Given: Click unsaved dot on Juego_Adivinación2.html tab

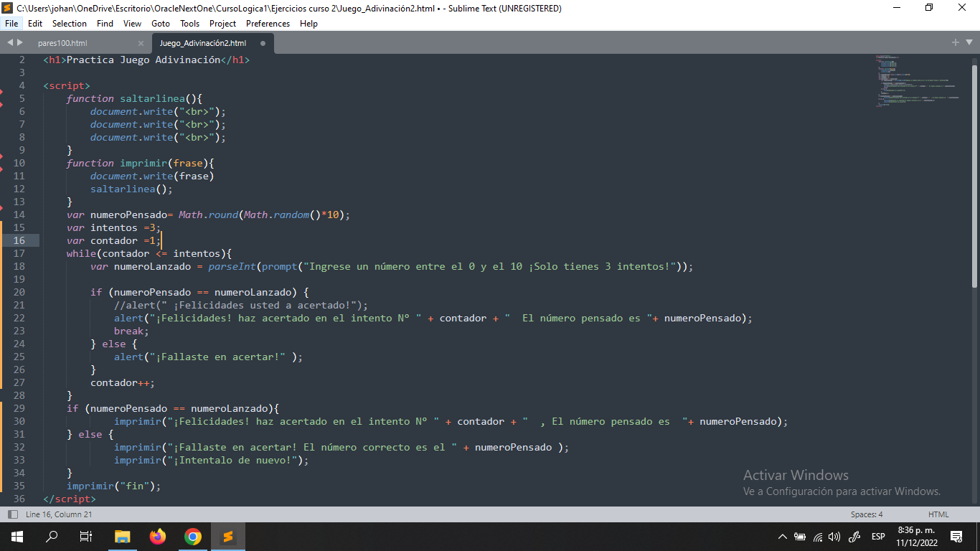Looking at the screenshot, I should click(x=263, y=43).
